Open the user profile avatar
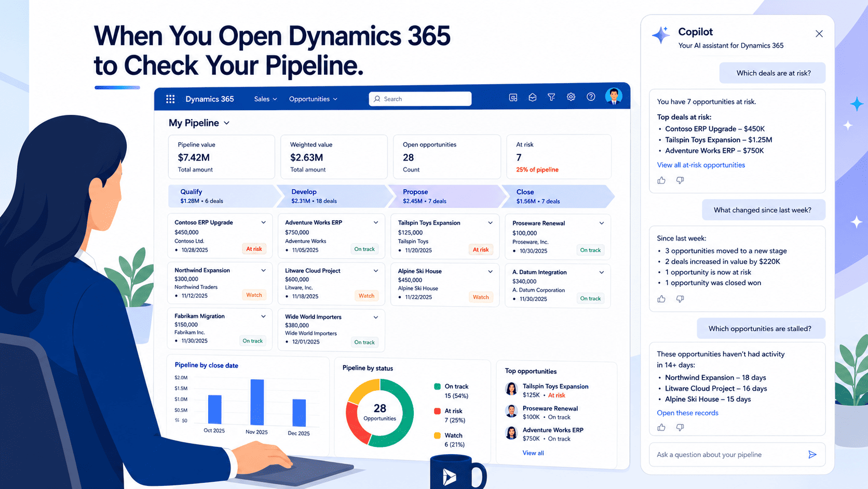 click(x=614, y=96)
